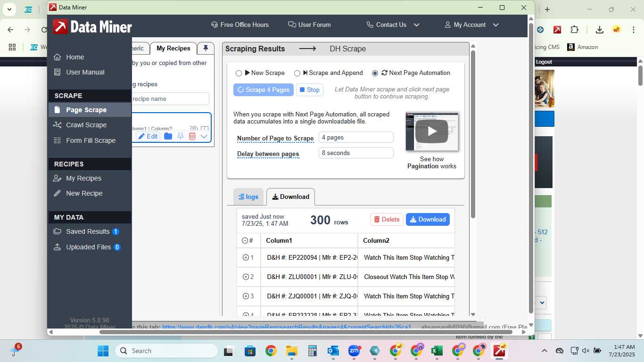Open Chrome three-dot menu
Viewport: 644px width, 362px height.
click(633, 30)
